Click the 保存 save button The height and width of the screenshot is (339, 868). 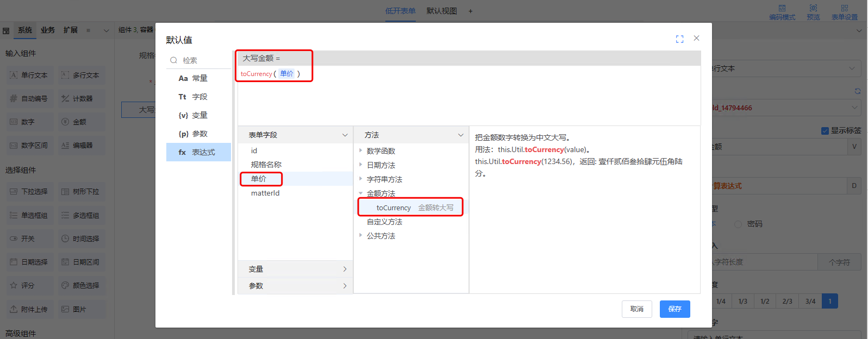[675, 309]
